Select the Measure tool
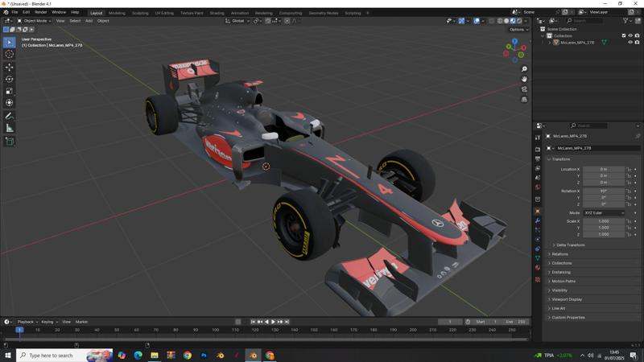The width and height of the screenshot is (644, 362). pos(10,128)
